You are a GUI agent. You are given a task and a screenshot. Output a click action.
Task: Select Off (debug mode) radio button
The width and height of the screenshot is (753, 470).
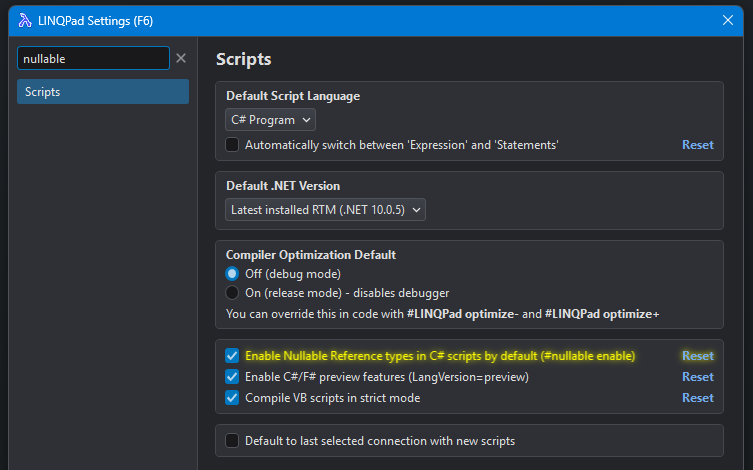232,274
